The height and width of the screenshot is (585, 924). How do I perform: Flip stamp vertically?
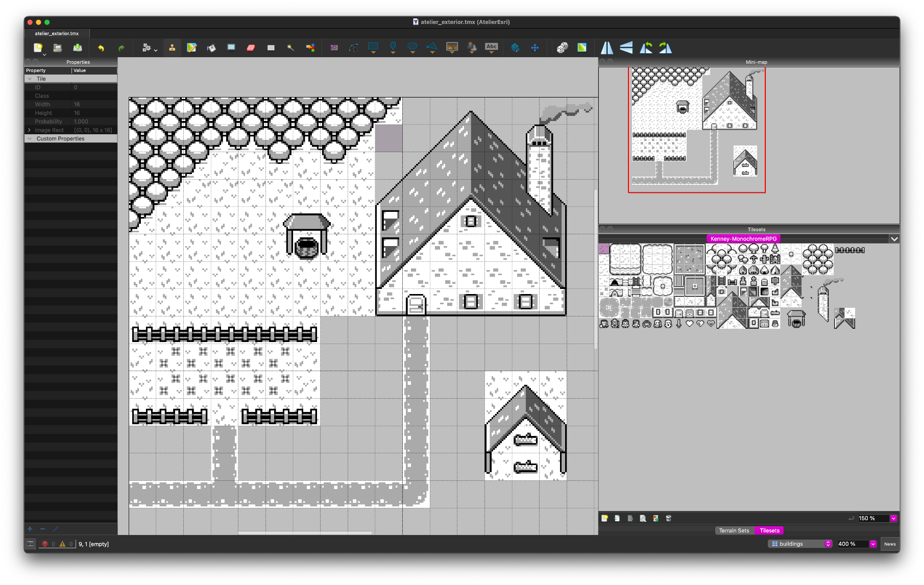click(x=626, y=47)
